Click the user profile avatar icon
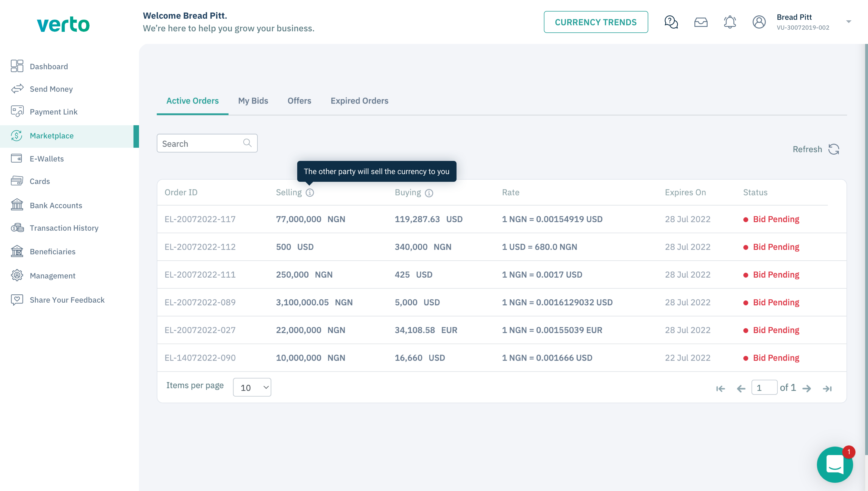The image size is (868, 491). [759, 22]
